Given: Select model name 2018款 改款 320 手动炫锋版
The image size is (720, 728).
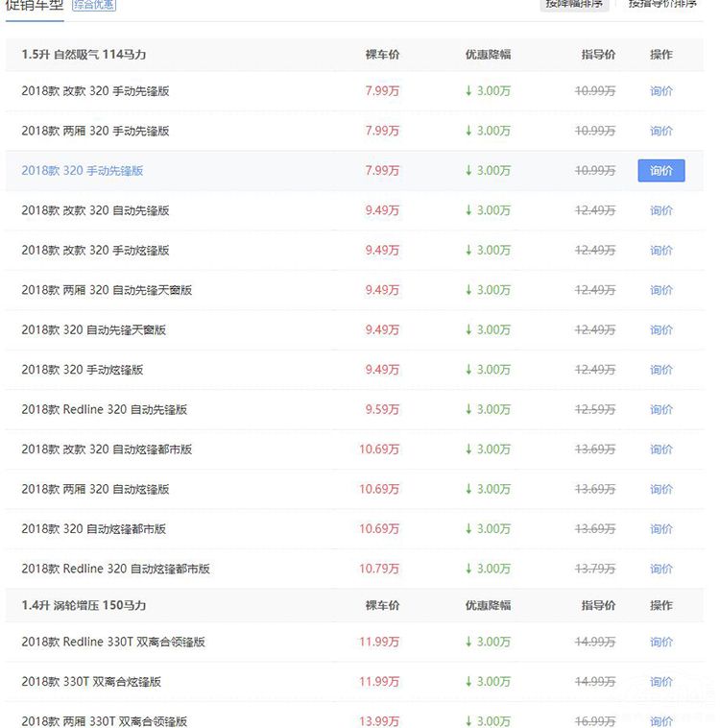Looking at the screenshot, I should [95, 251].
